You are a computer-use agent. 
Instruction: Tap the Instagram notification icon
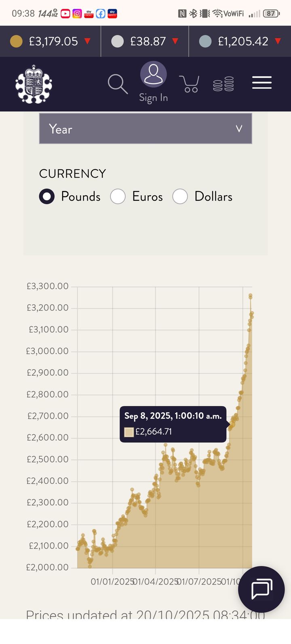tap(77, 14)
